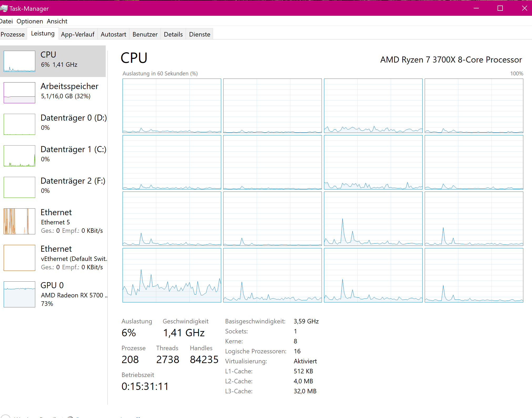Switch to the Autostart tab
The image size is (532, 418).
click(113, 34)
